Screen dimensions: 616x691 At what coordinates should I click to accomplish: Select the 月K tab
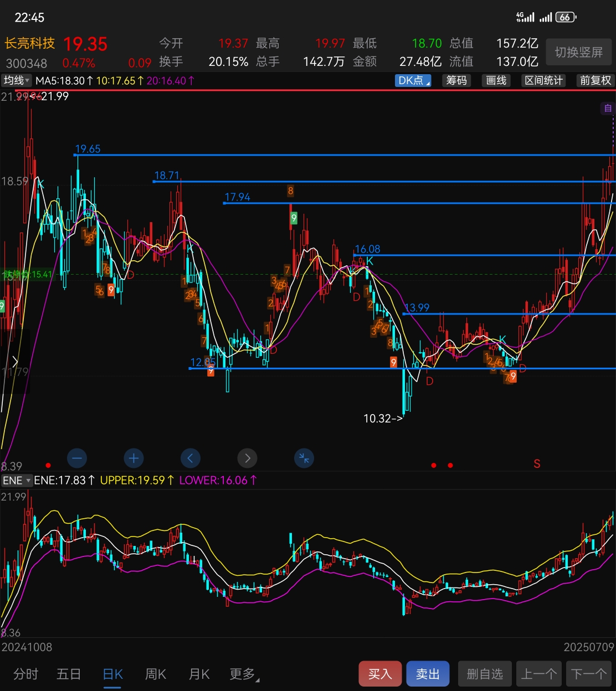(199, 674)
